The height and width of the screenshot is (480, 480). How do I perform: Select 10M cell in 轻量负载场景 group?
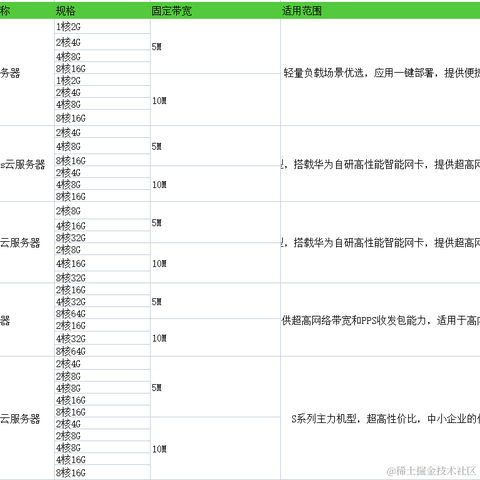(x=215, y=100)
